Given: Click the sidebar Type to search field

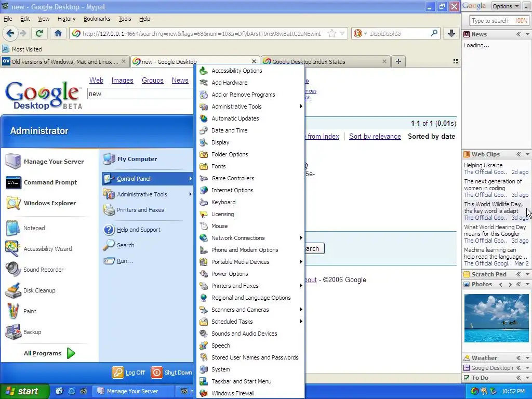Looking at the screenshot, I should 499,21.
